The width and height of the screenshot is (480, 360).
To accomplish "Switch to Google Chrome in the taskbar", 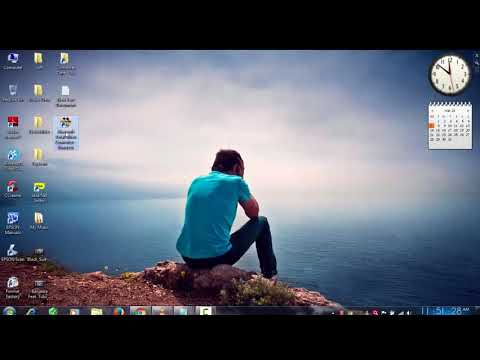I will [x=140, y=311].
